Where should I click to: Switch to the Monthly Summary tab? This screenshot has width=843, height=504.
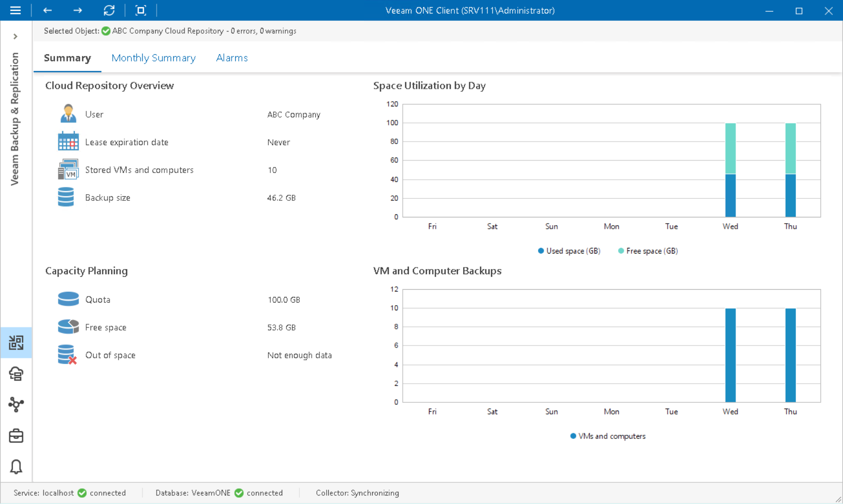coord(153,58)
